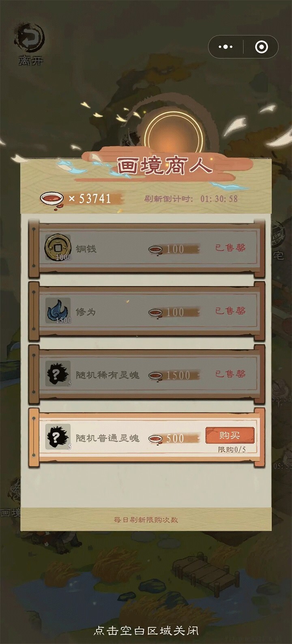Tap the glowing orange sun circle

[174, 134]
